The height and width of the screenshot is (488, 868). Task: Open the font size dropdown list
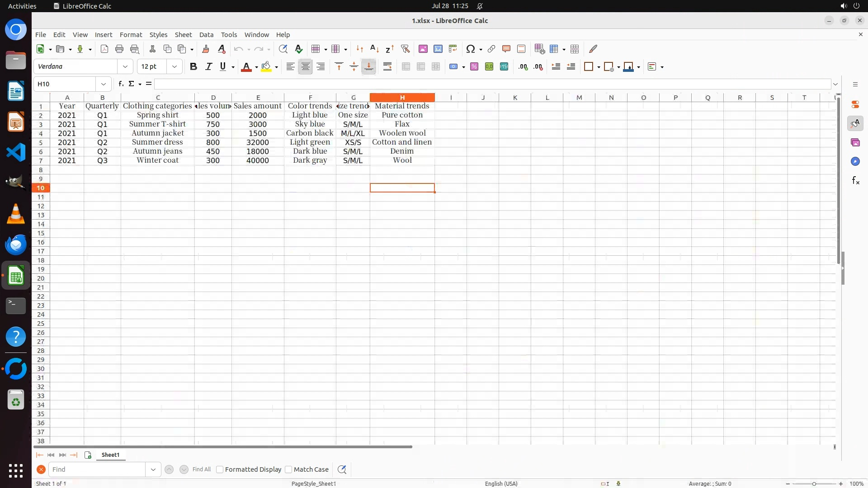[x=175, y=67]
